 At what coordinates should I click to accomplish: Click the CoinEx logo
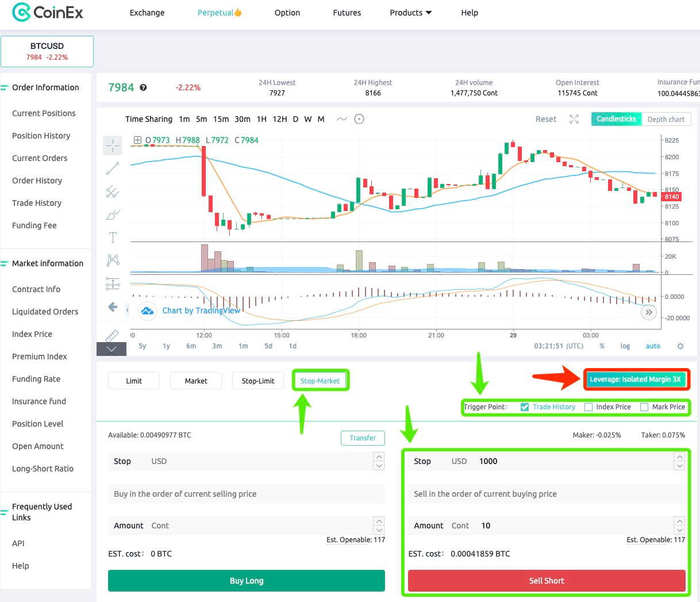point(48,12)
